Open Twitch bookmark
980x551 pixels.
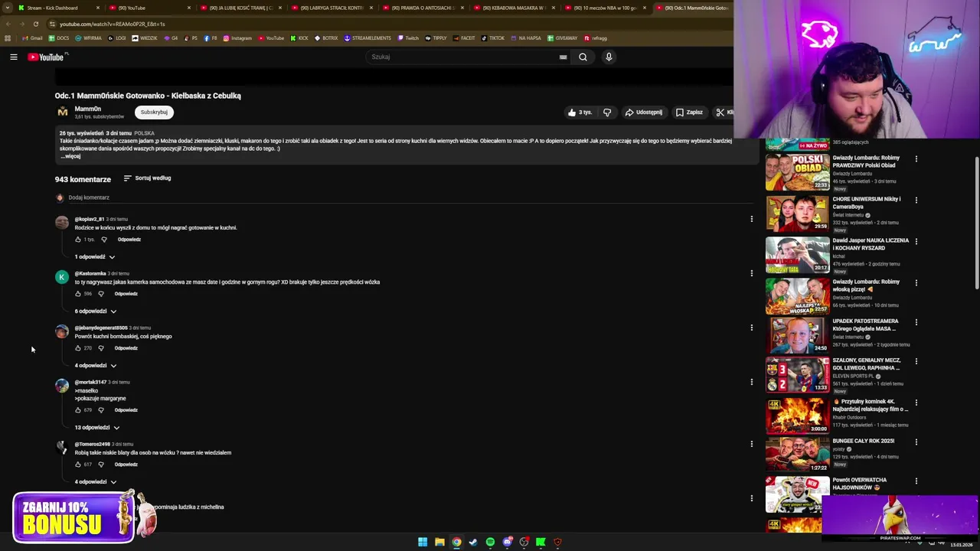pyautogui.click(x=408, y=38)
